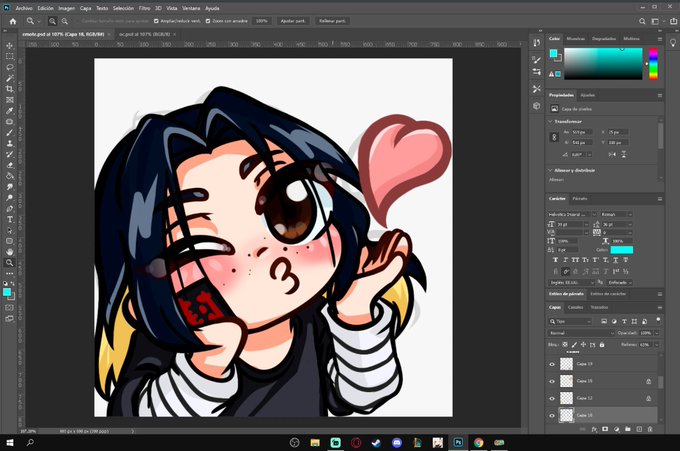This screenshot has height=451, width=680.
Task: Click the delete layer trash icon
Action: point(650,429)
